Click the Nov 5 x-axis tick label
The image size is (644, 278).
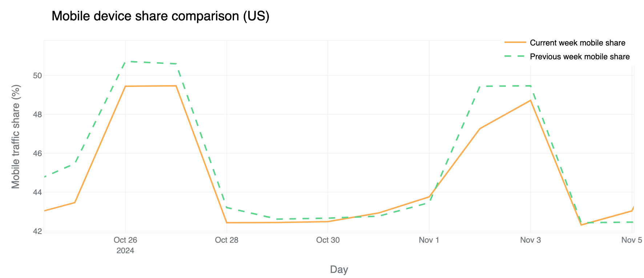coord(632,240)
